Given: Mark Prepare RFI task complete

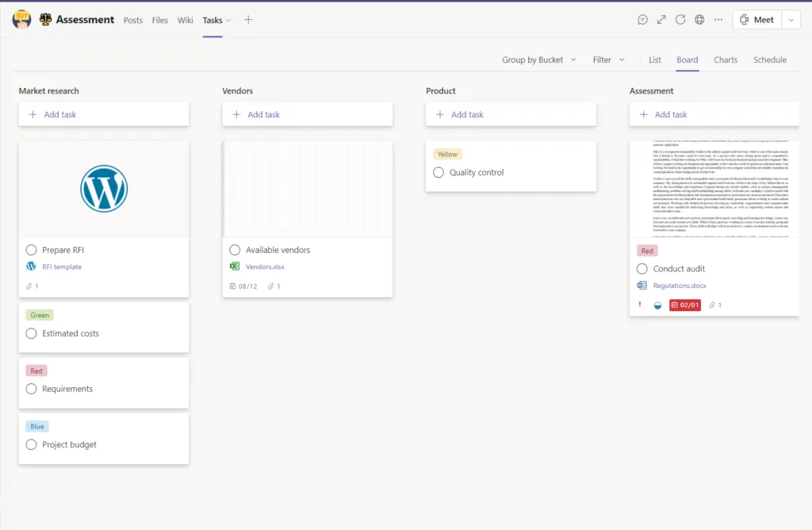Looking at the screenshot, I should (31, 250).
